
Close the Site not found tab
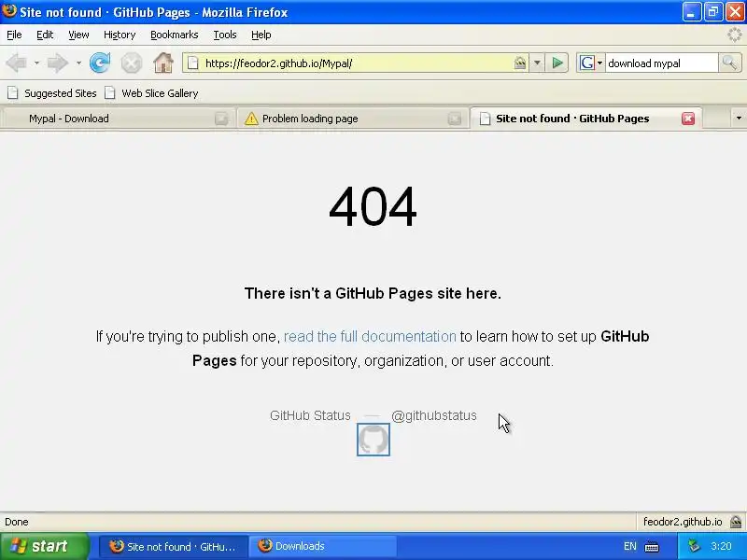coord(688,119)
